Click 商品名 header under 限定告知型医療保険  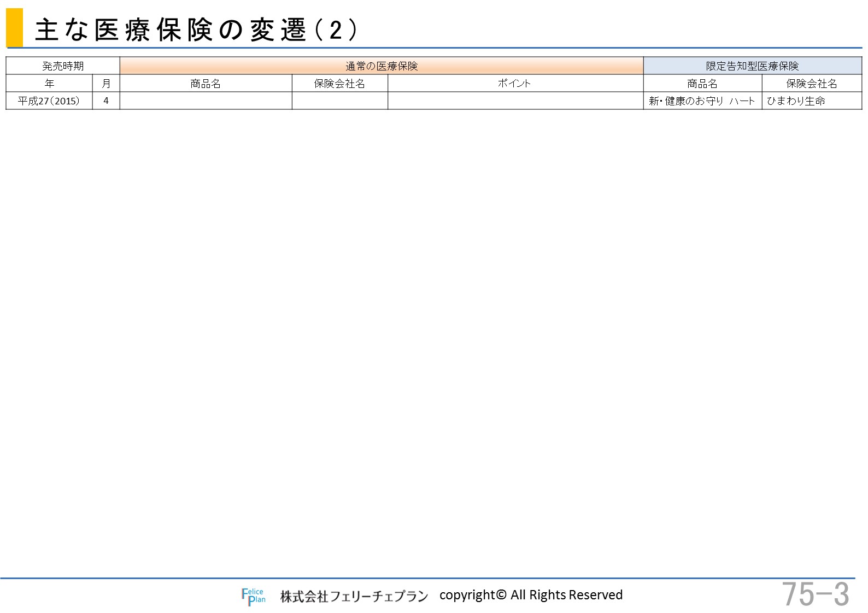click(703, 83)
